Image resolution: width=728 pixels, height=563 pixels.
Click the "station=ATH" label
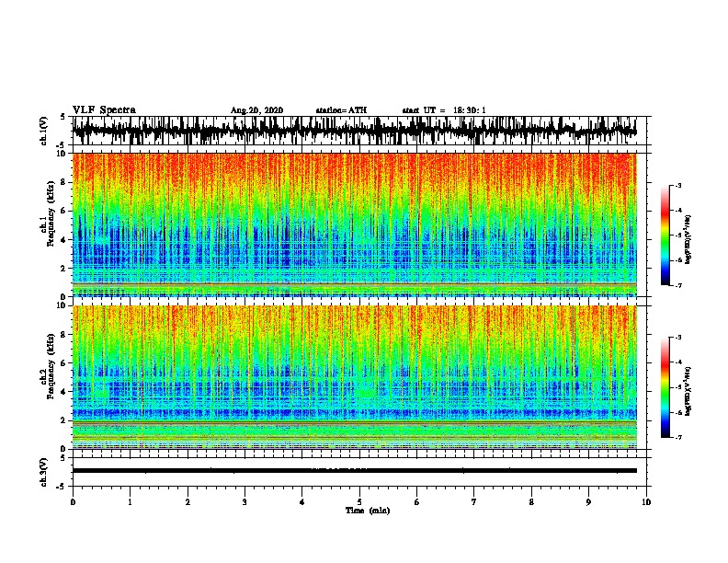[341, 110]
